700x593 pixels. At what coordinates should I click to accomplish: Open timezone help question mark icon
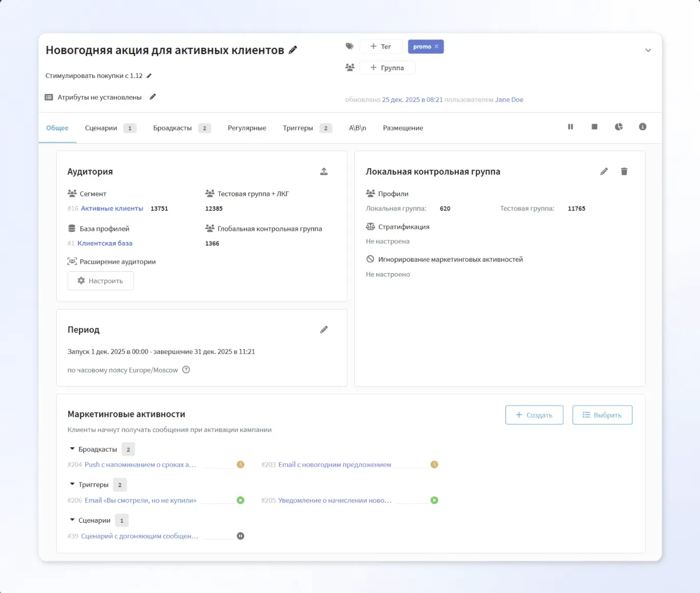186,370
